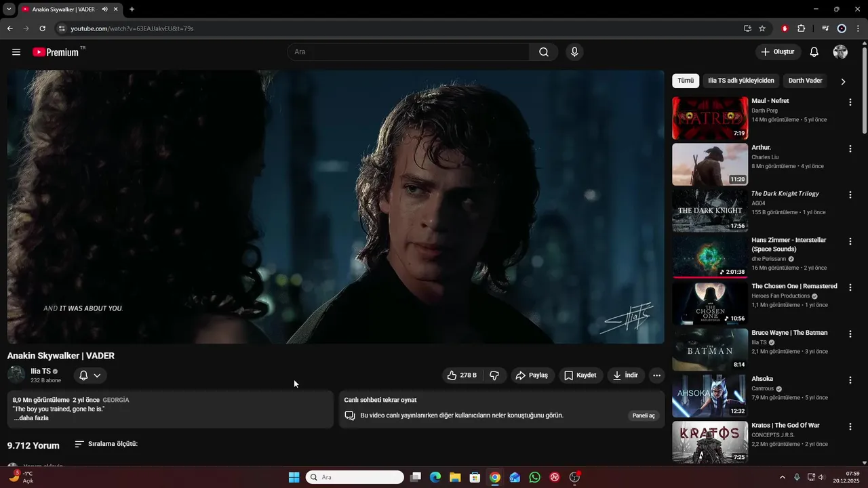This screenshot has width=868, height=488.
Task: Mute the tab via speaker icon
Action: (104, 9)
